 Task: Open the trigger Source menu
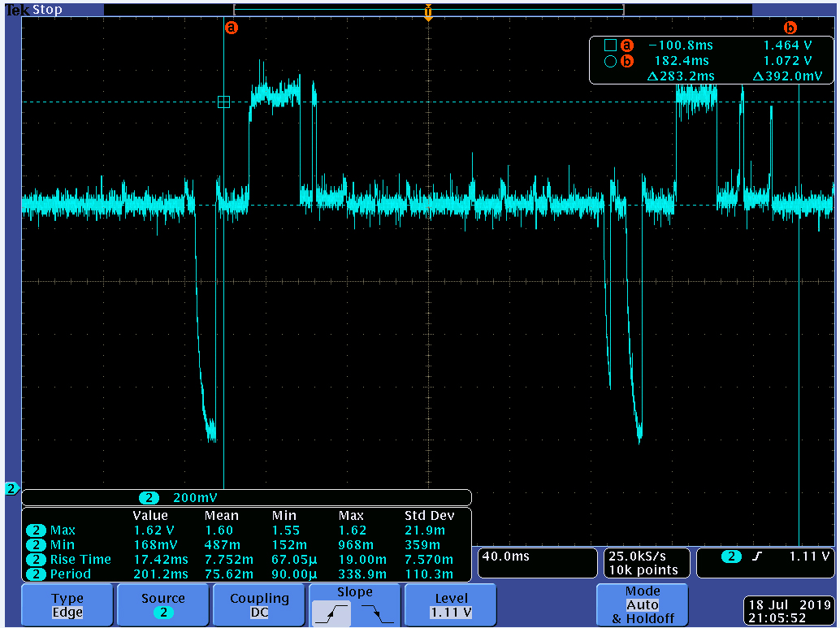click(x=163, y=605)
